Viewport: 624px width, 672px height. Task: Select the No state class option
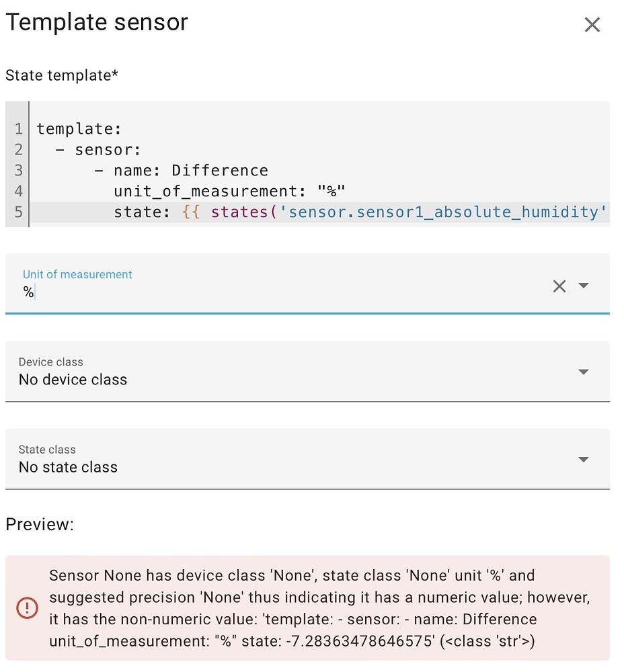coord(68,466)
